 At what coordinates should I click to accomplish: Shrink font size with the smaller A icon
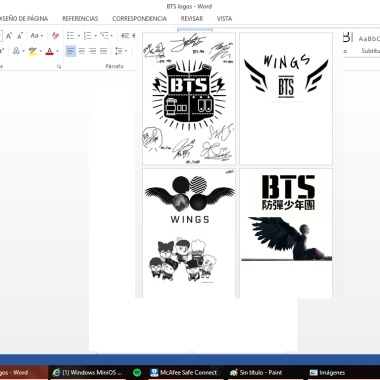[x=20, y=36]
